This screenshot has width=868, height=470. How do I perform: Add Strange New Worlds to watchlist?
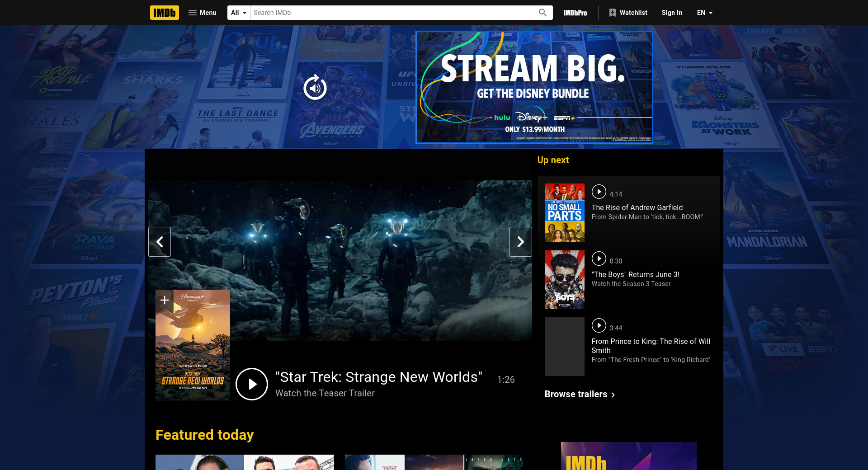pyautogui.click(x=165, y=300)
